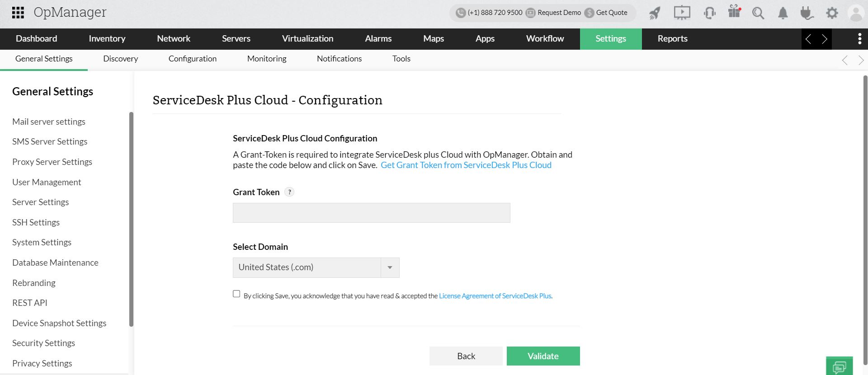This screenshot has width=868, height=375.
Task: Open the Reports menu tab
Action: (x=672, y=39)
